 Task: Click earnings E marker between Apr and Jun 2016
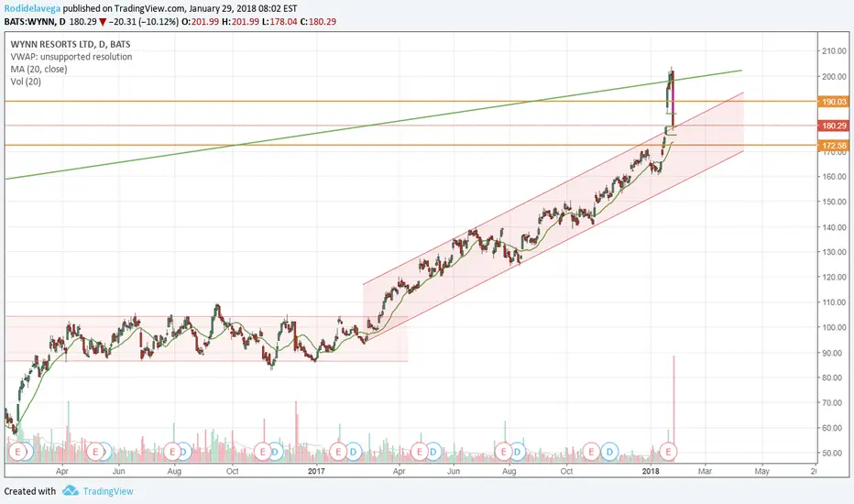pos(95,452)
